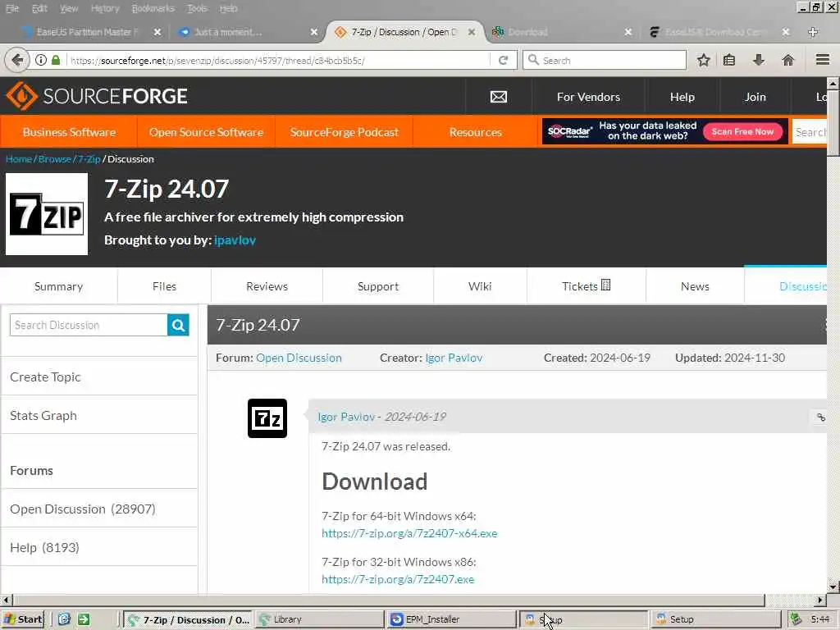Open For Vendors header link

(588, 97)
